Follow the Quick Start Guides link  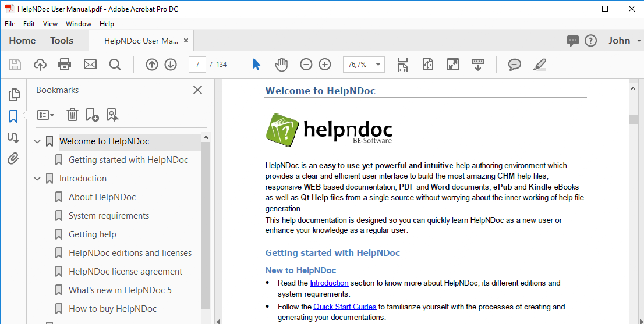pos(345,307)
